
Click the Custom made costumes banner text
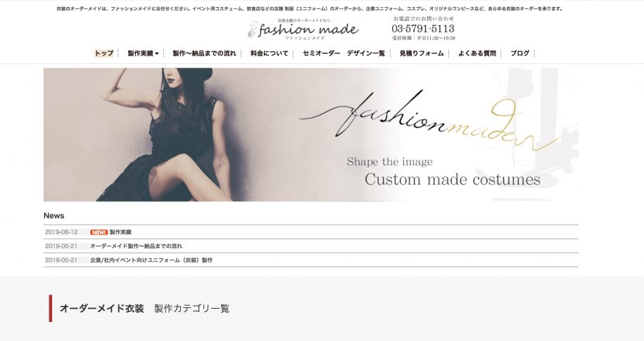click(x=452, y=179)
